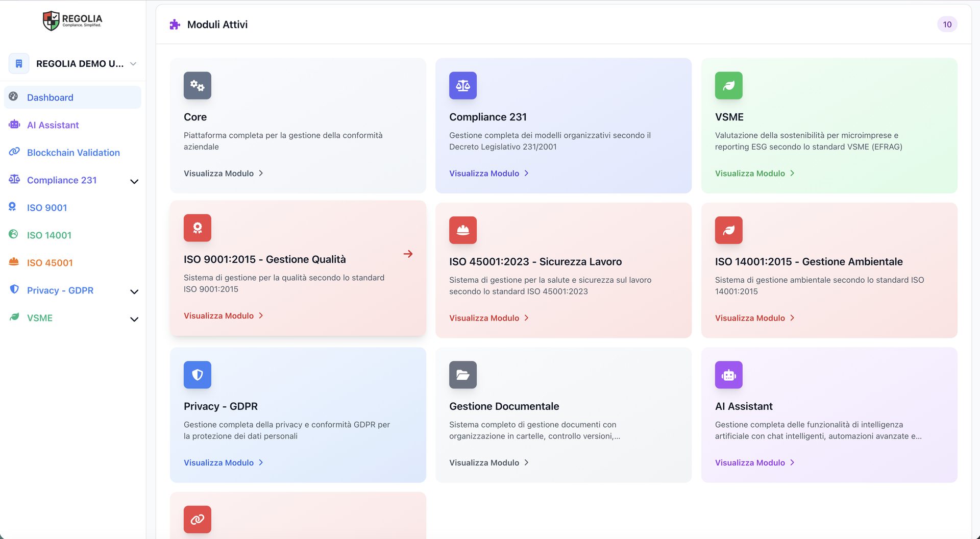This screenshot has width=980, height=539.
Task: Click Visualizza Modulo on ISO 14001:2015 card
Action: tap(755, 317)
